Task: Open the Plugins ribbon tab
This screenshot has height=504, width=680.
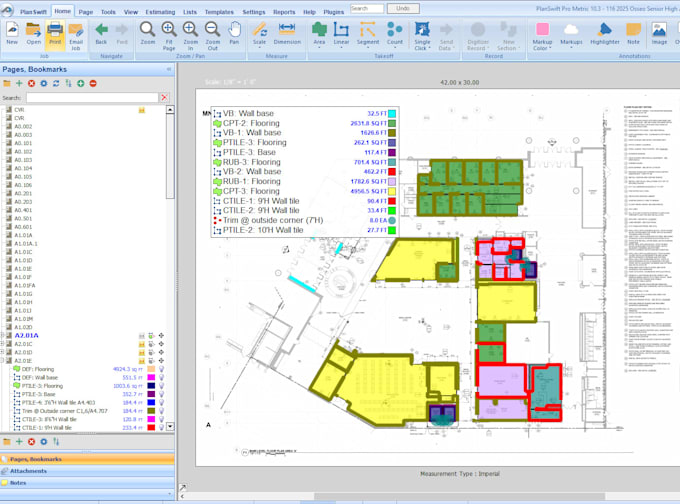Action: pos(333,12)
